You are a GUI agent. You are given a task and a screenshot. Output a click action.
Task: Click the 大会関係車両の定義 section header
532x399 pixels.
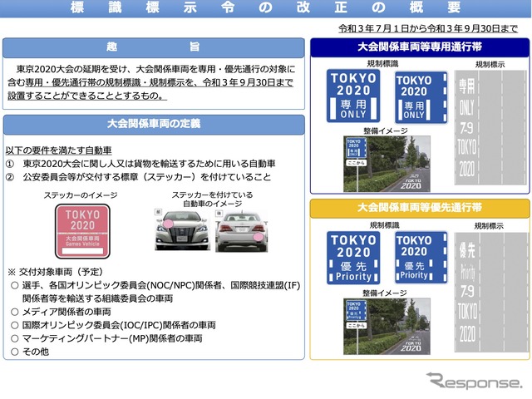pos(153,125)
